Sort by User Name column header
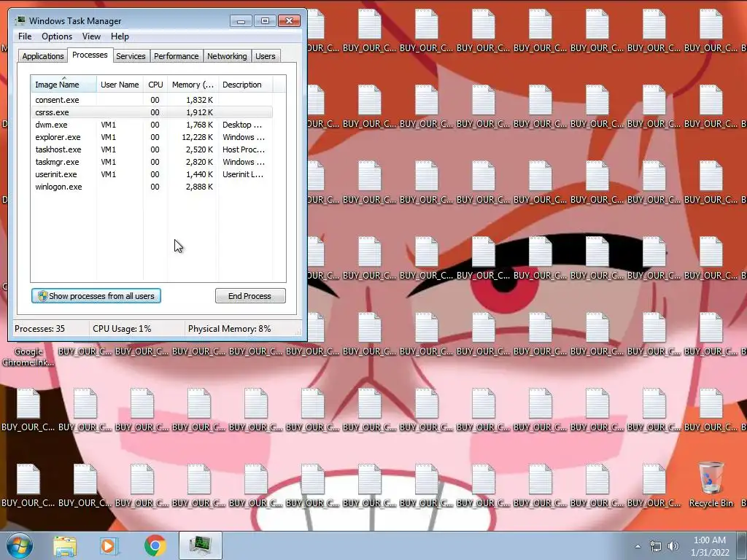The width and height of the screenshot is (747, 560). (120, 85)
